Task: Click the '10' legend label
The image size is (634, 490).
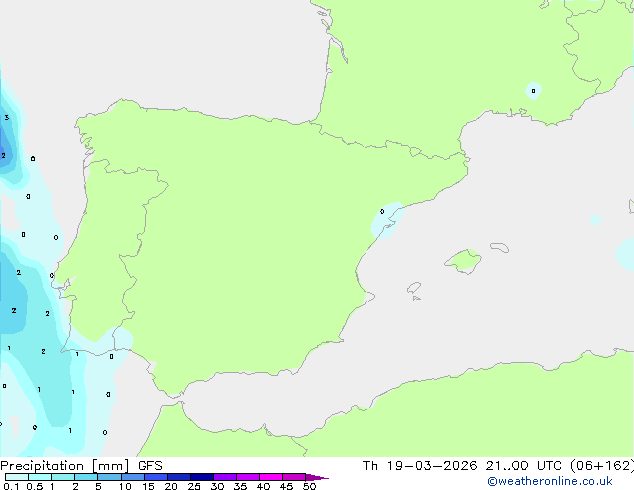Action: click(x=125, y=486)
